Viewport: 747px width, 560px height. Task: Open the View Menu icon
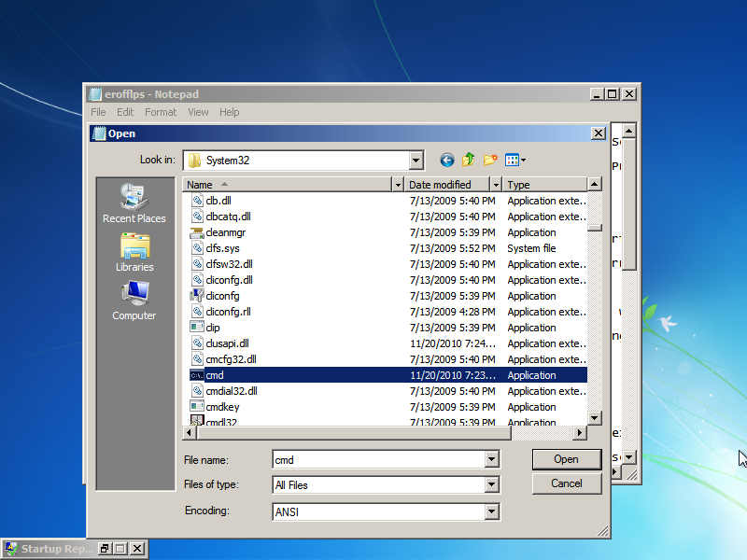[512, 160]
